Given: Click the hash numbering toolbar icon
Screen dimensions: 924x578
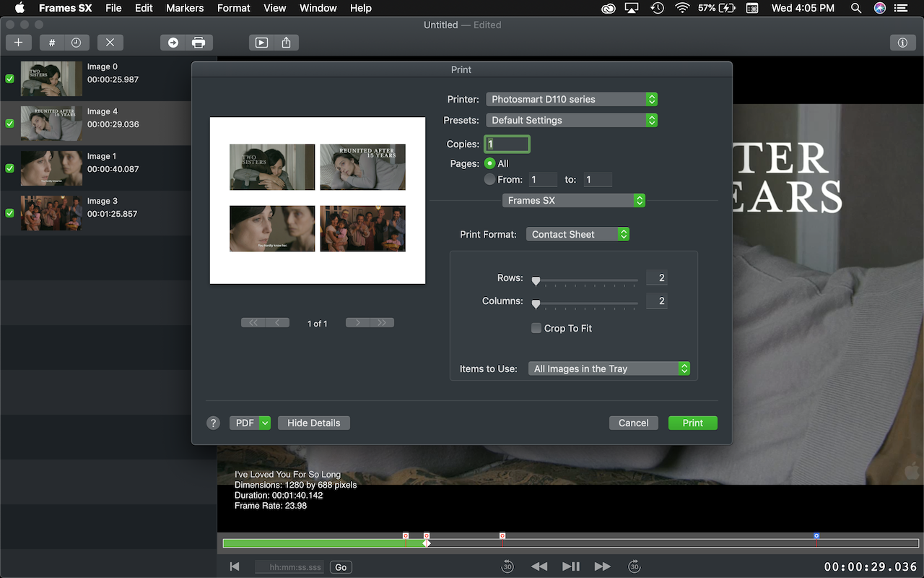Looking at the screenshot, I should coord(52,43).
